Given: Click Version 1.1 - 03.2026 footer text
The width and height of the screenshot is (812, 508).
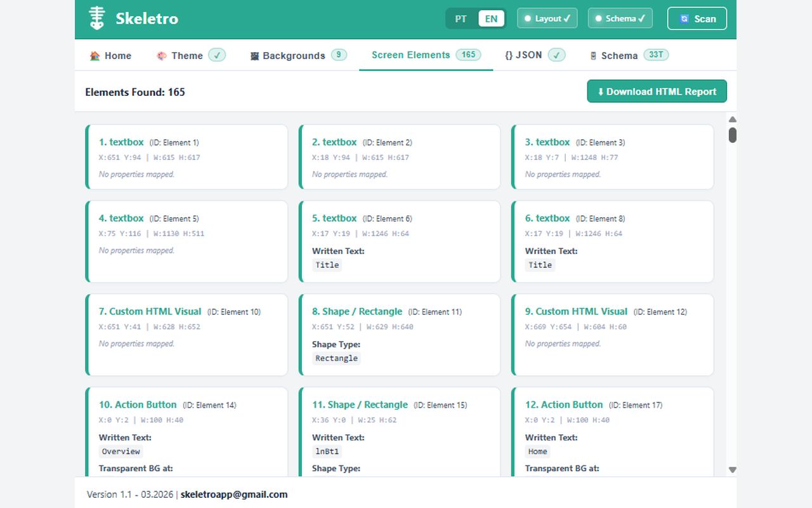Looking at the screenshot, I should [131, 494].
